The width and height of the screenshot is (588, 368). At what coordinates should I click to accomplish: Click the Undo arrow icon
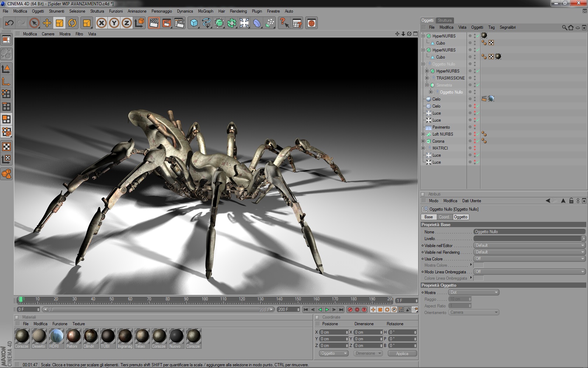9,23
